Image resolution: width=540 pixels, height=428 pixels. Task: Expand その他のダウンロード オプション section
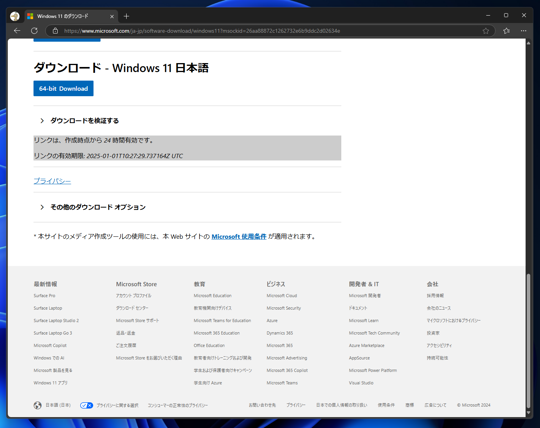(x=93, y=207)
